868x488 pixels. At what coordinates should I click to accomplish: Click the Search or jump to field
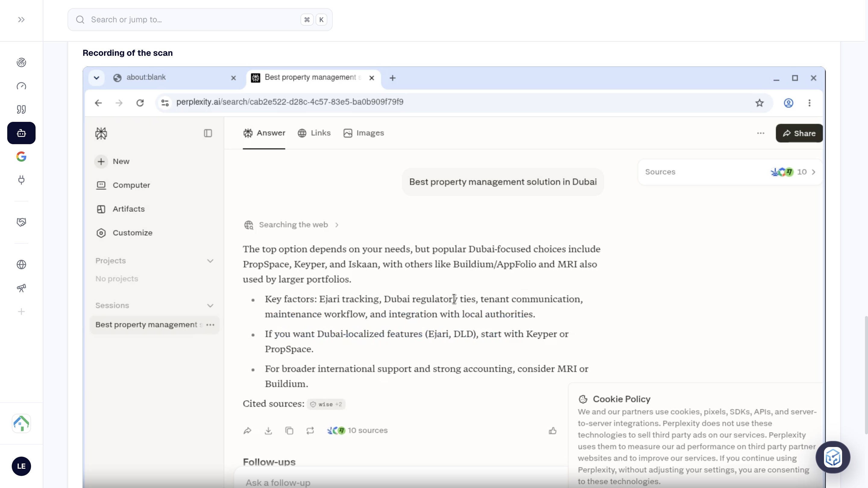200,20
